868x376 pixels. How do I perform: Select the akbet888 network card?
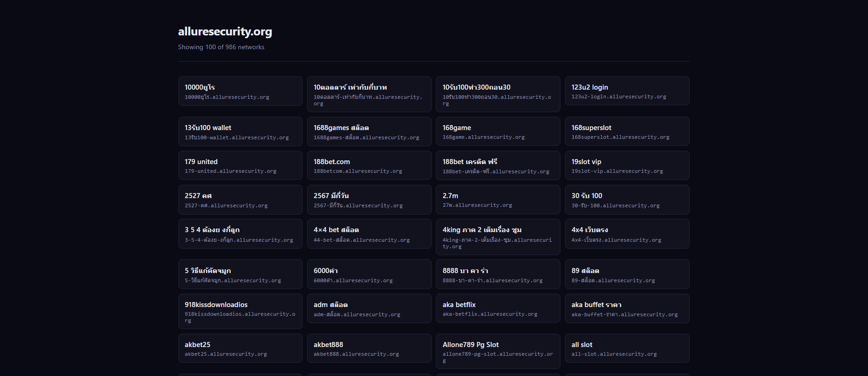(369, 348)
